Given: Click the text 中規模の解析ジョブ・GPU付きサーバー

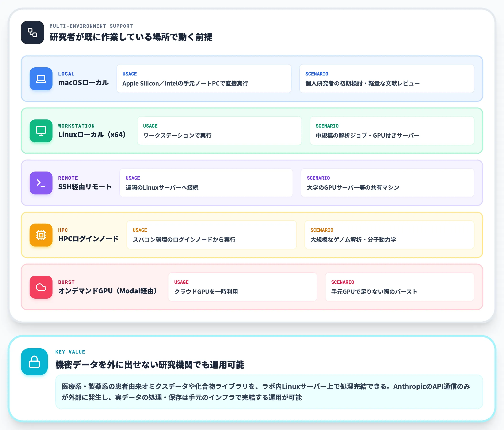Looking at the screenshot, I should [x=367, y=136].
